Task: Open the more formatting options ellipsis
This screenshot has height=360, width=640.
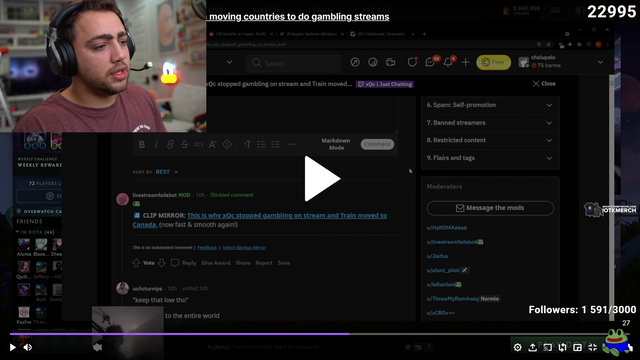Action: pos(292,144)
